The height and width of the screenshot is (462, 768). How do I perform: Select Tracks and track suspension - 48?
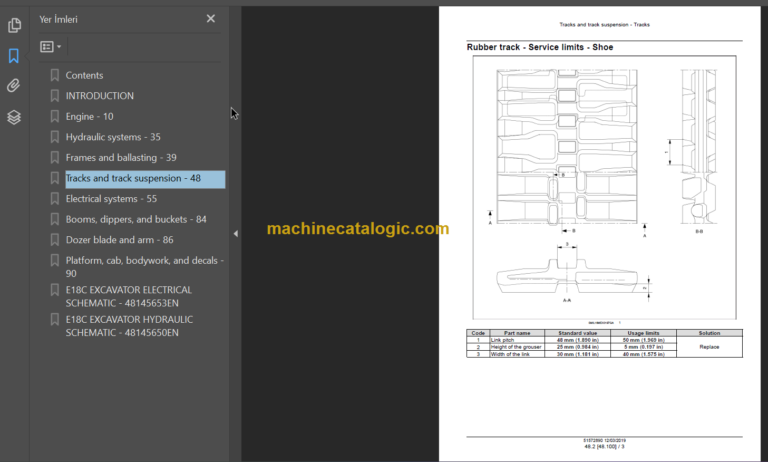click(145, 179)
